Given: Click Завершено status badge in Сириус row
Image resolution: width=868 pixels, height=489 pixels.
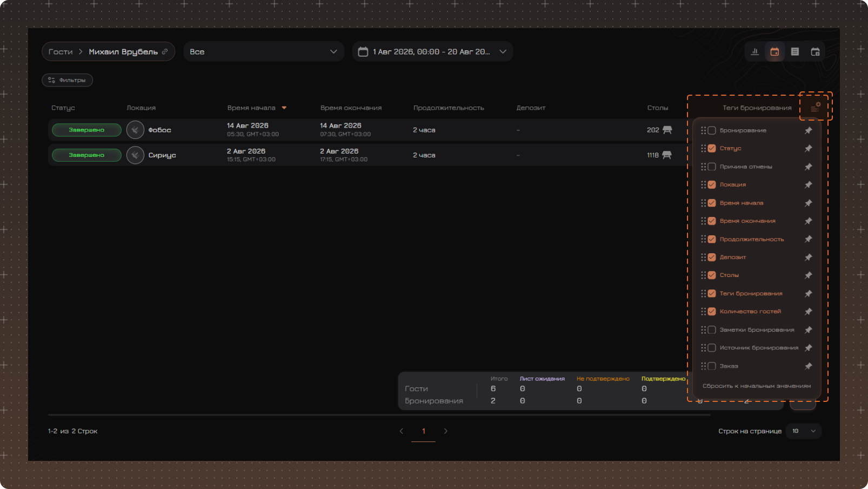Looking at the screenshot, I should (86, 155).
